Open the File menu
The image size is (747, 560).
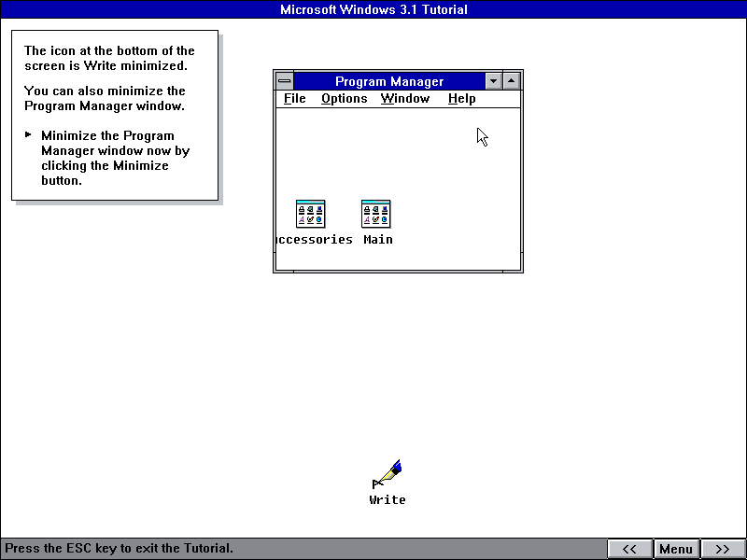click(294, 99)
